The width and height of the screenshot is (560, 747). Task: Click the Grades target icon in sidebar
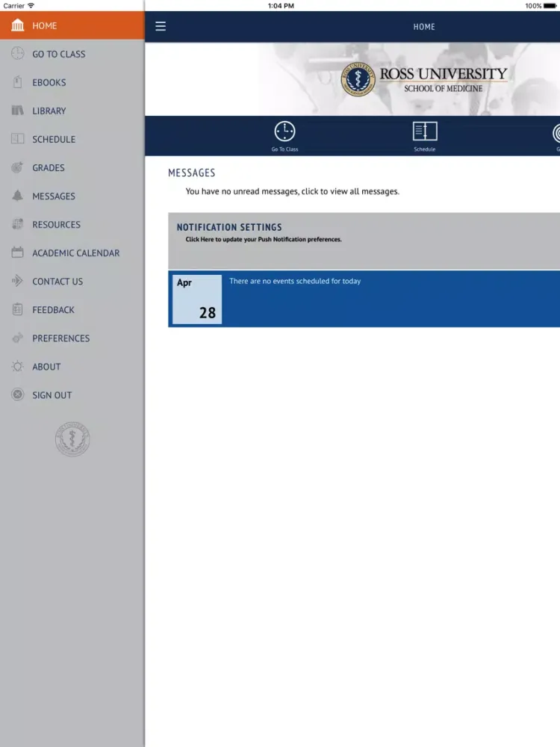pos(18,167)
